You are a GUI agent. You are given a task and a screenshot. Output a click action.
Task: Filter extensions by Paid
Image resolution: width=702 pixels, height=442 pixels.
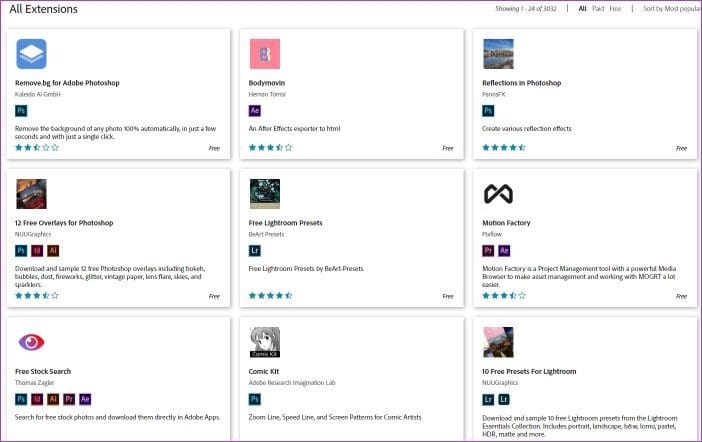598,9
